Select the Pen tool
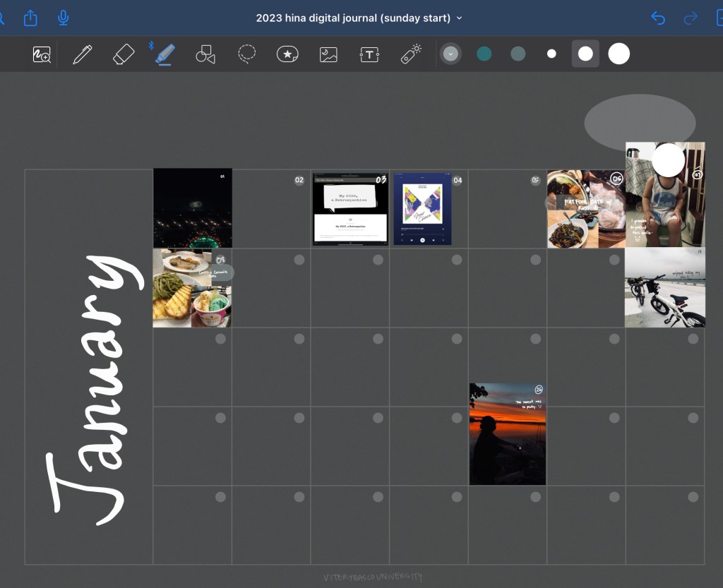This screenshot has height=588, width=723. (x=83, y=54)
